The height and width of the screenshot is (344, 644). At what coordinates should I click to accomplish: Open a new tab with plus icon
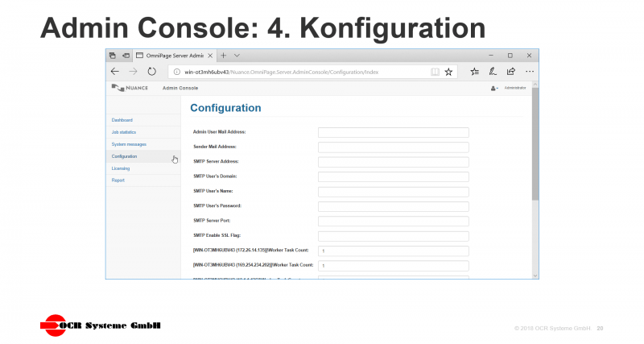pos(224,56)
